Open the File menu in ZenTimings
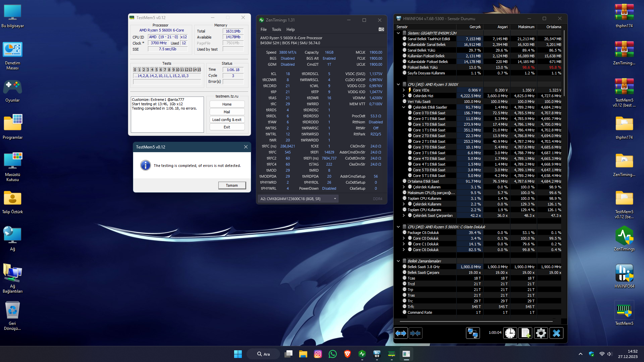Viewport: 644px width, 362px height. point(263,29)
